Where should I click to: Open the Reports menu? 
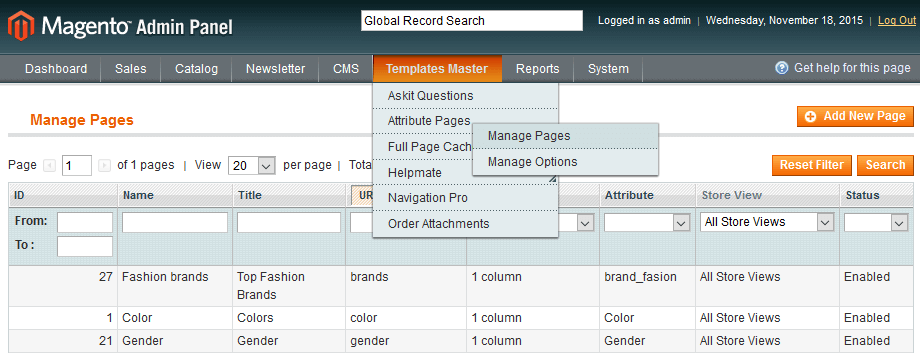[537, 69]
